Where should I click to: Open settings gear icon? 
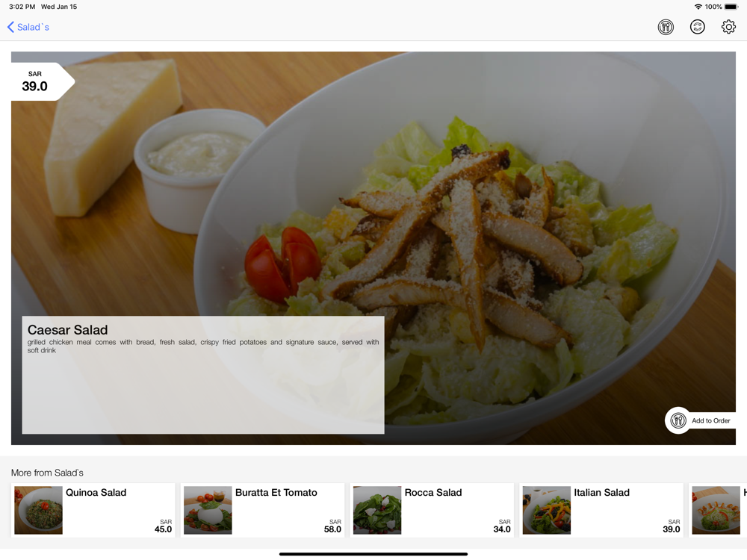pyautogui.click(x=728, y=27)
